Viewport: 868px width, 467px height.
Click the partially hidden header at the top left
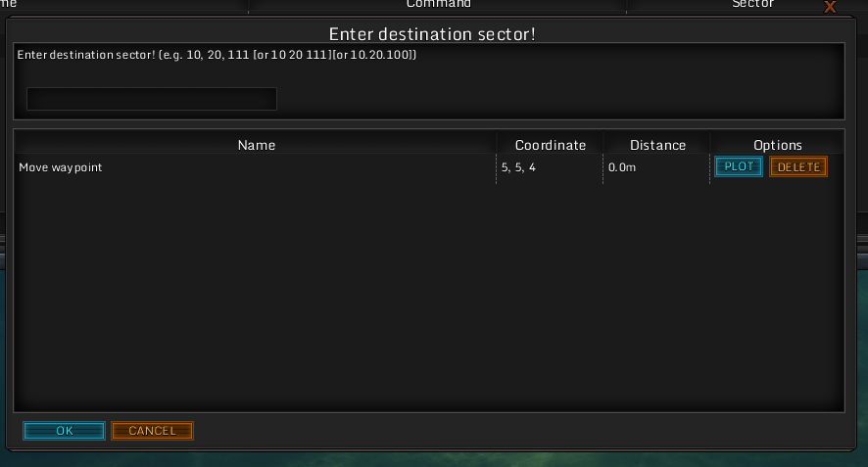click(8, 4)
